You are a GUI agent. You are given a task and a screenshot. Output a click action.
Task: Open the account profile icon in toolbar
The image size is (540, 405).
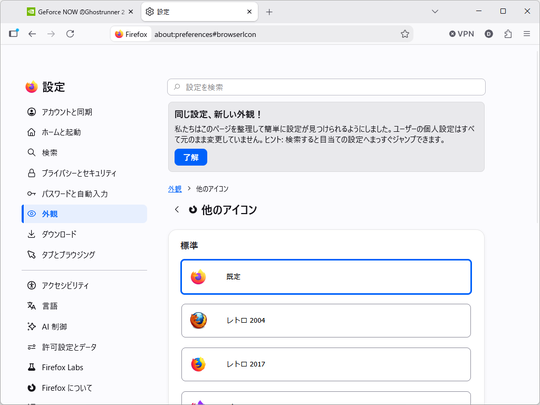(489, 34)
